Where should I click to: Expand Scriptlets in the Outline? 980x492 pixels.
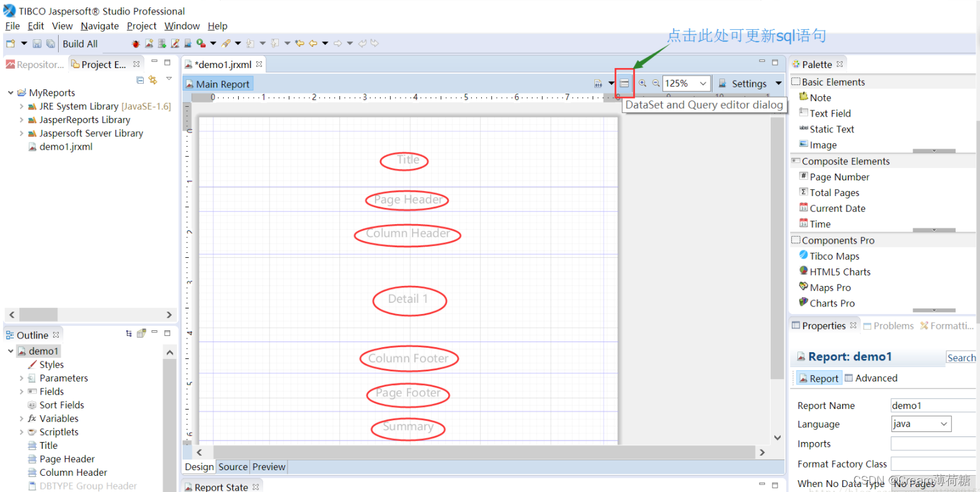(21, 432)
